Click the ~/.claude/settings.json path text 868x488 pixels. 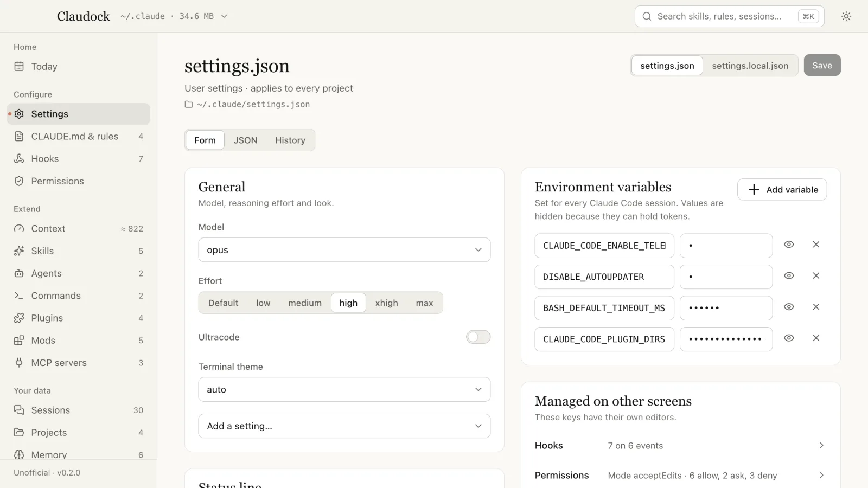pos(253,104)
